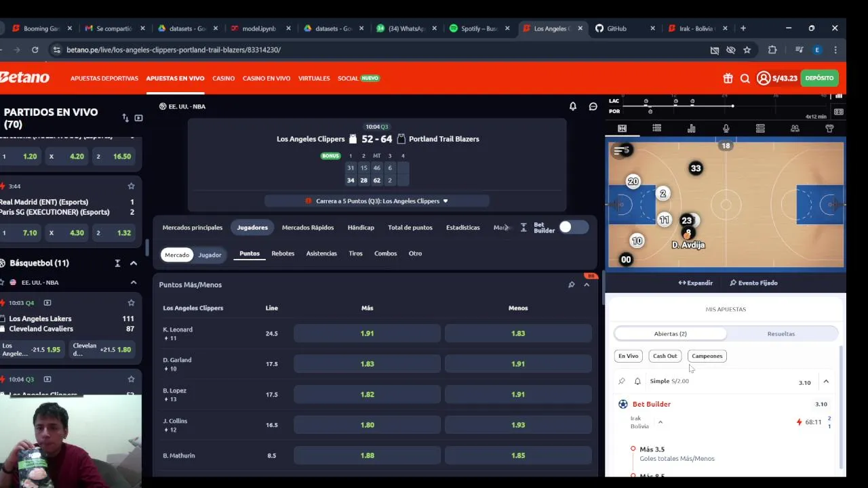Click the Cash Out filter button
This screenshot has height=488, width=868.
click(665, 356)
